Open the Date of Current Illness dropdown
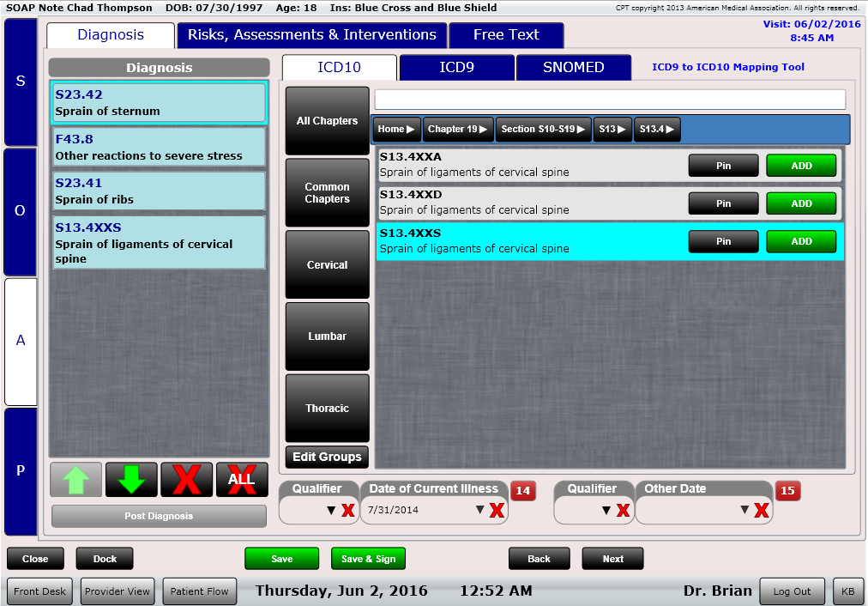Screen dimensions: 868x606 (x=479, y=511)
